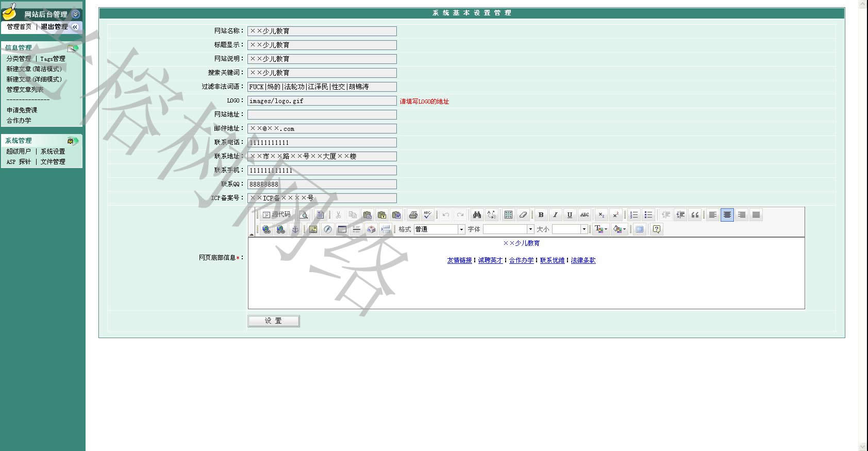The image size is (868, 451).
Task: Click 退出管理 to log out
Action: (55, 27)
